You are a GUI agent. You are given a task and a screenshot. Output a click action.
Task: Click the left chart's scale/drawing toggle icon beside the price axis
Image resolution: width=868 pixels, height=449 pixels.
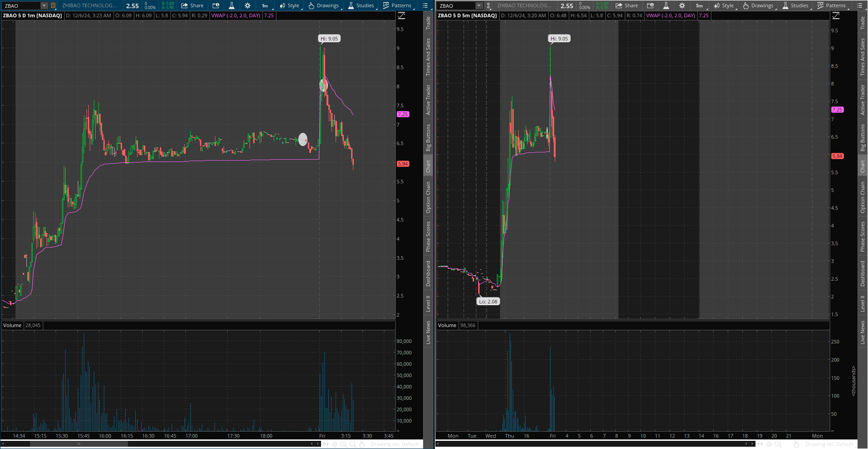[402, 16]
